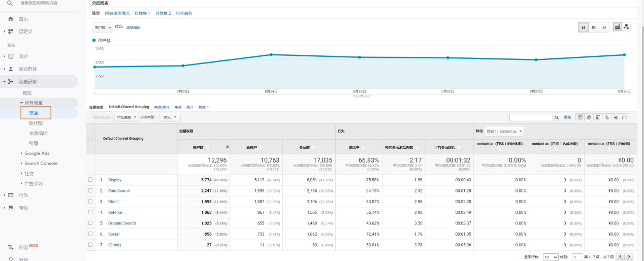Click the 自定义 dashboard grid icon
This screenshot has height=261, width=644.
pos(11,31)
